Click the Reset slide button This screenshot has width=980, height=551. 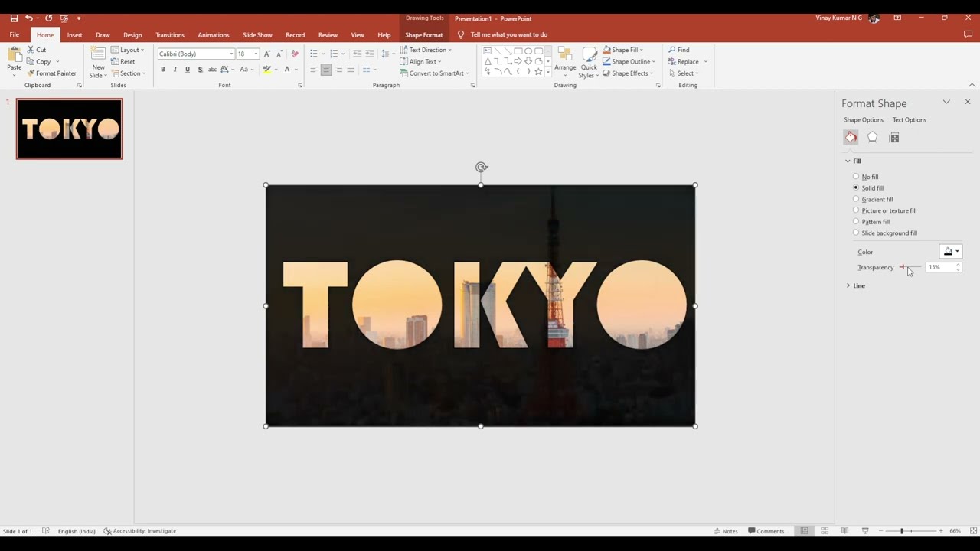tap(122, 61)
